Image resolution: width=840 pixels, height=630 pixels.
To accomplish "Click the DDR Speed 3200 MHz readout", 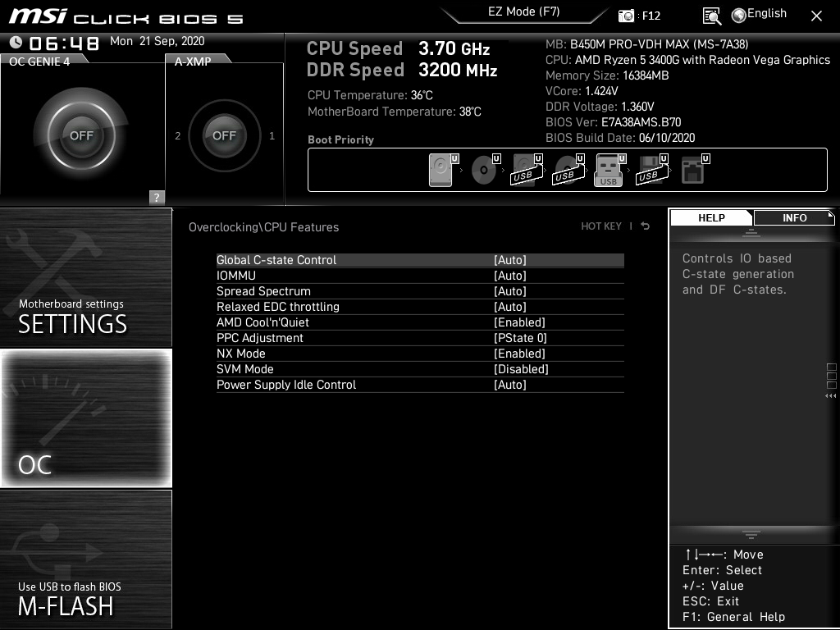I will coord(402,70).
